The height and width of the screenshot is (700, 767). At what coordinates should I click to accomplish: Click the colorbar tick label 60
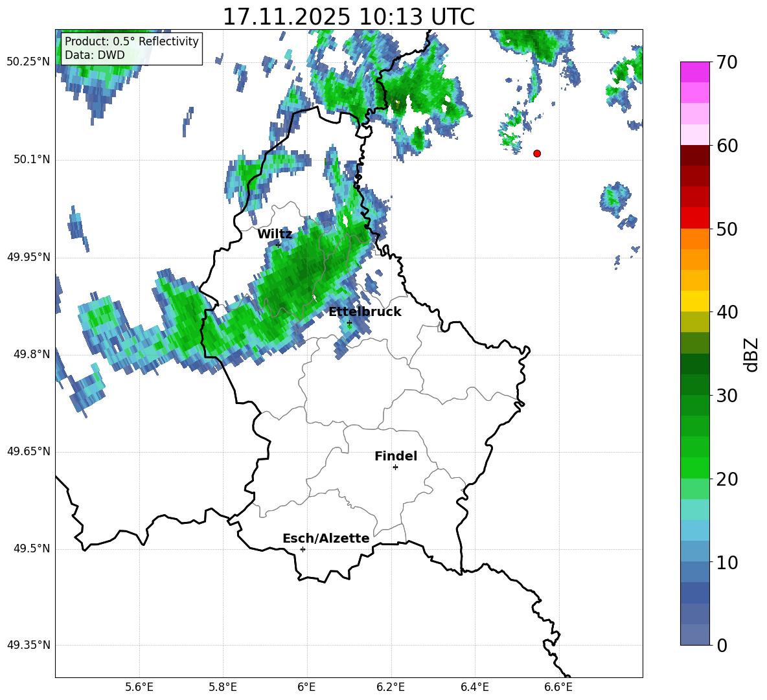[x=727, y=146]
